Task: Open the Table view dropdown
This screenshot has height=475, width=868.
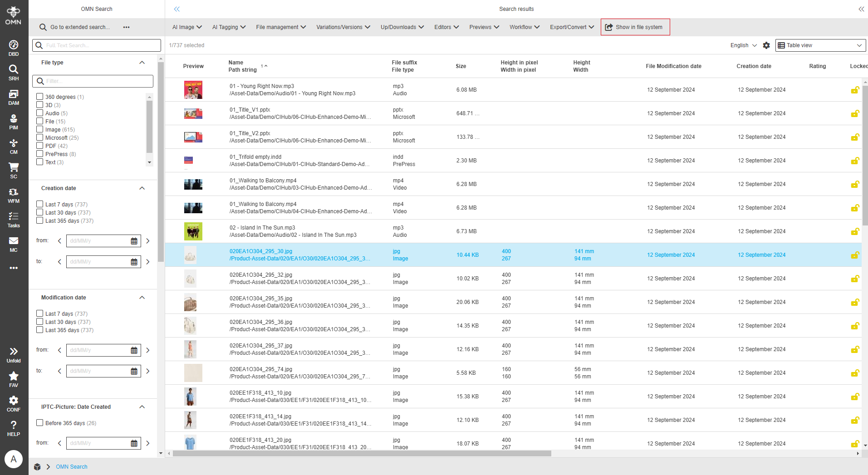Action: (x=820, y=45)
